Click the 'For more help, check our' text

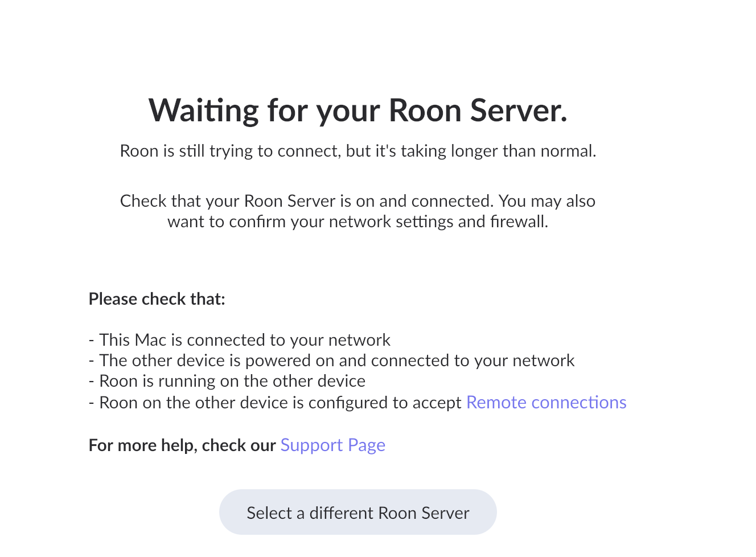tap(182, 445)
